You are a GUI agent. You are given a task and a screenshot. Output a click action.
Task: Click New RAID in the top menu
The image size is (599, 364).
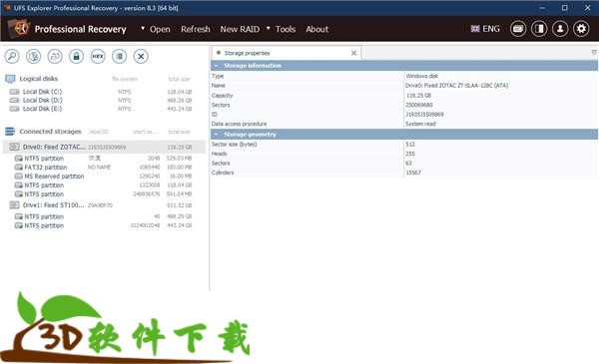pos(240,29)
